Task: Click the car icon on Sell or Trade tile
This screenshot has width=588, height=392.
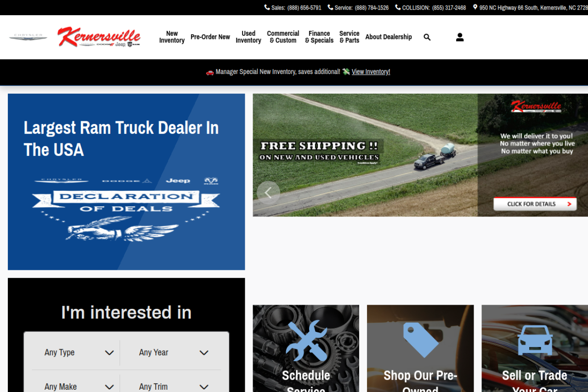Action: [535, 340]
